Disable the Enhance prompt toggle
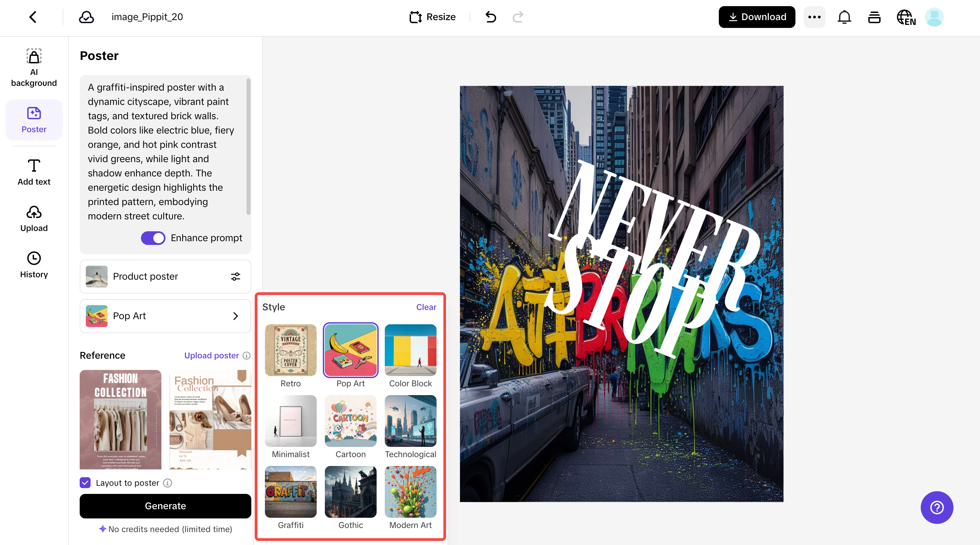 153,238
